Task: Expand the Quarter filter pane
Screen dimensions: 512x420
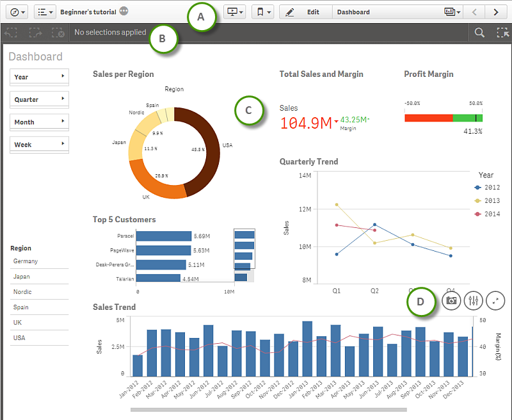Action: click(39, 99)
